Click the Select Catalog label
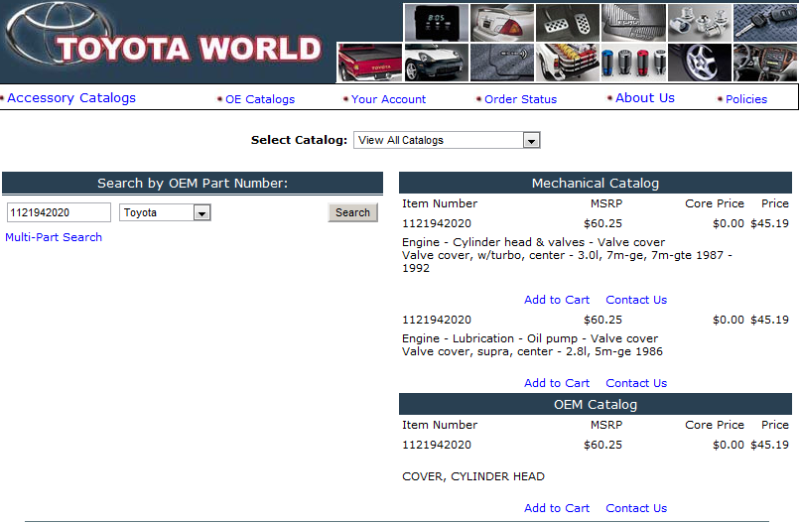The image size is (800, 524). pos(299,140)
